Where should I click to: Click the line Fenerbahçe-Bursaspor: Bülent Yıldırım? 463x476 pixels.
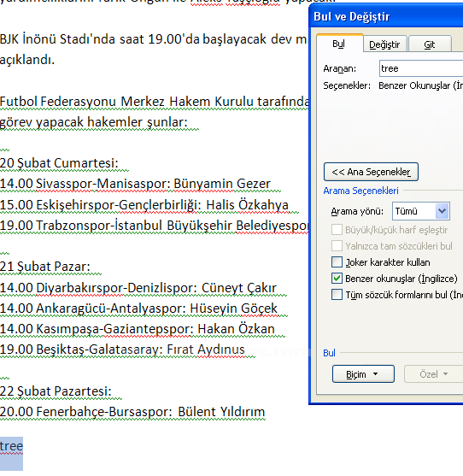click(150, 412)
